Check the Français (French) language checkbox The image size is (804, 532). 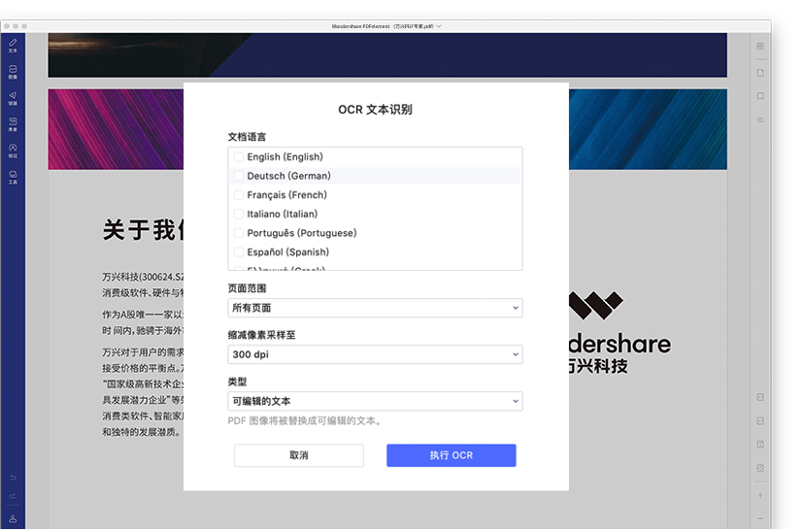pyautogui.click(x=239, y=195)
